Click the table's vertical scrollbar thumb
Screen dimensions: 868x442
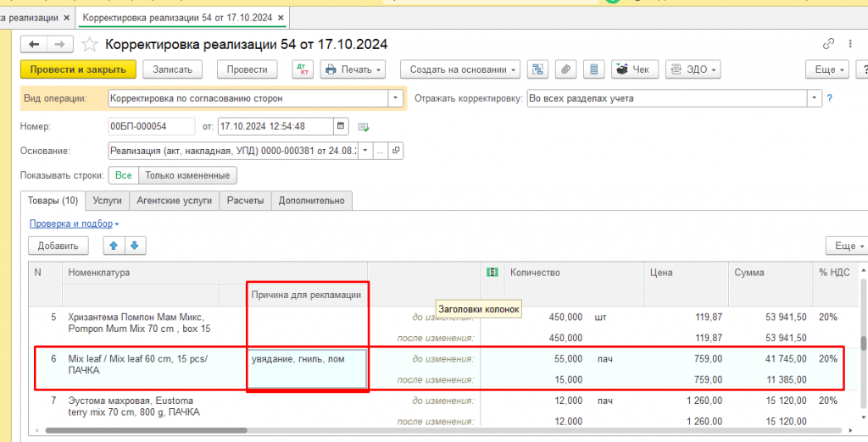(x=863, y=343)
